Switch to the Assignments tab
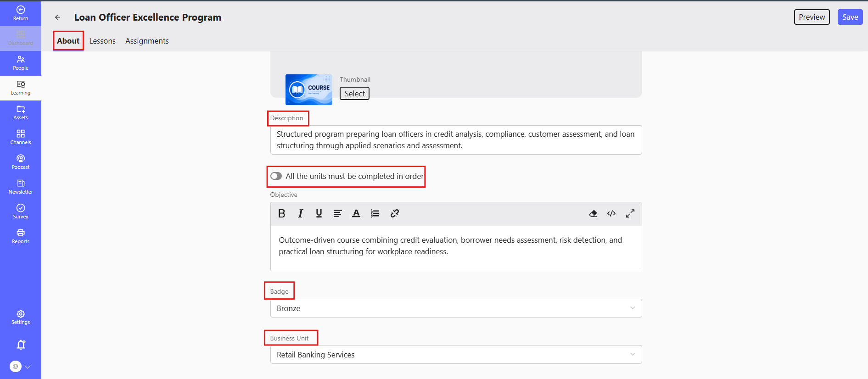 147,41
